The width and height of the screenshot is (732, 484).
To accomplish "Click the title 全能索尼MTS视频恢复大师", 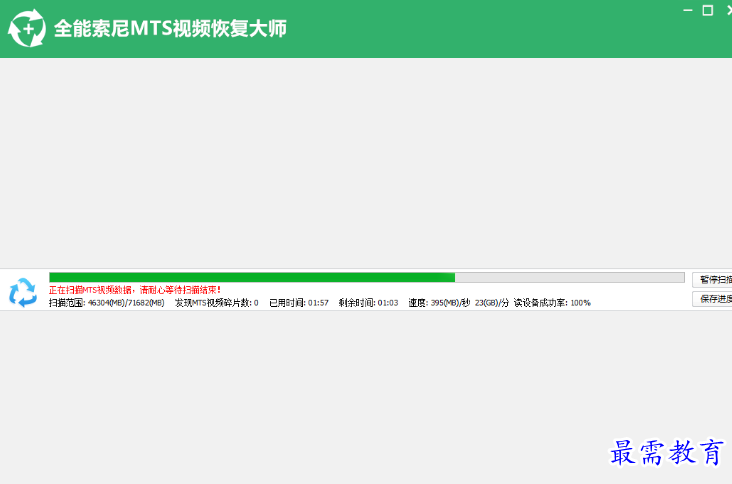I will tap(170, 28).
